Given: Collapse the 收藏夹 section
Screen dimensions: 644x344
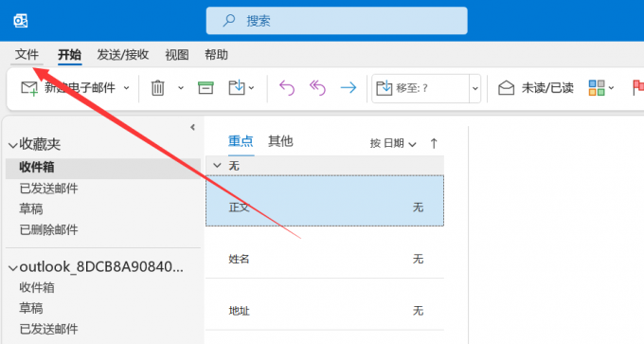Looking at the screenshot, I should coord(13,145).
